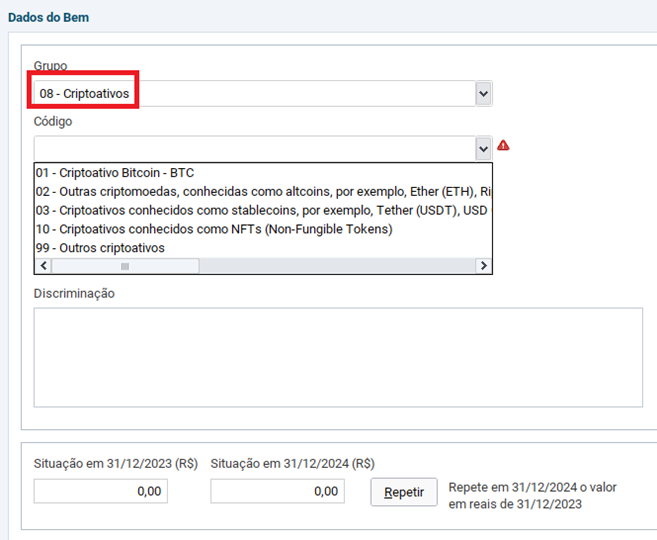Pick 03 - Criptoativos stablecoins option
657x540 pixels.
260,210
